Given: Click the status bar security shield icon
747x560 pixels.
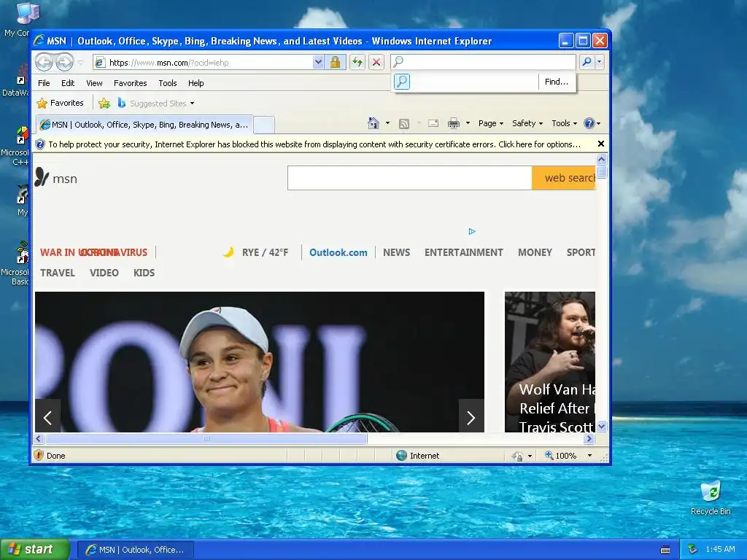Looking at the screenshot, I should pos(39,455).
